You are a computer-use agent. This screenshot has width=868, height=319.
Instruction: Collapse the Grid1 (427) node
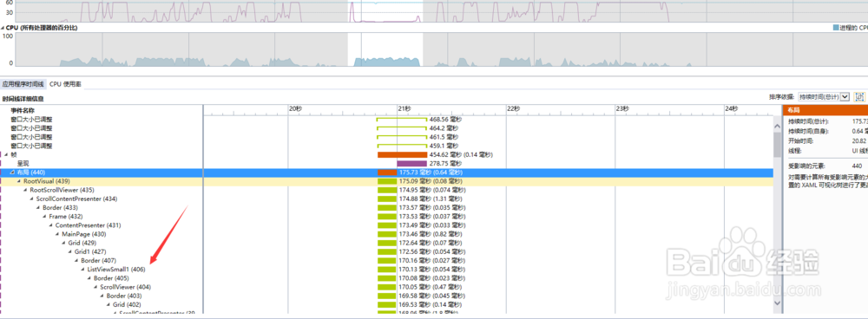(x=70, y=251)
